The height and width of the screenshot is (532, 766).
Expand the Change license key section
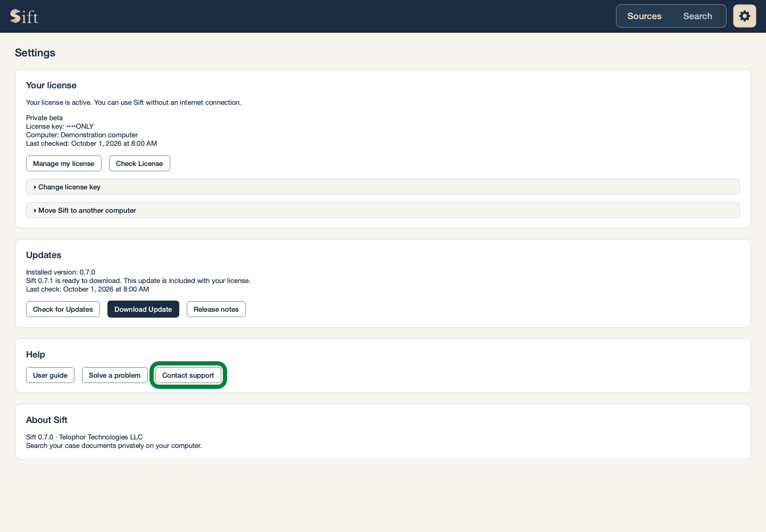[x=383, y=187]
